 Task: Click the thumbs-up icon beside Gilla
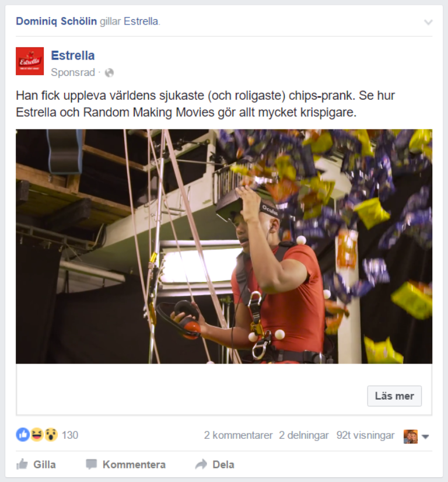pyautogui.click(x=22, y=464)
